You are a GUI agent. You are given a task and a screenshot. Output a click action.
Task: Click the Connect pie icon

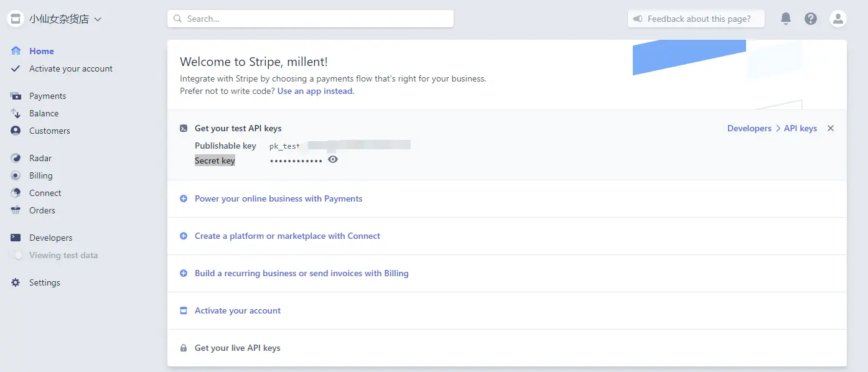(16, 193)
